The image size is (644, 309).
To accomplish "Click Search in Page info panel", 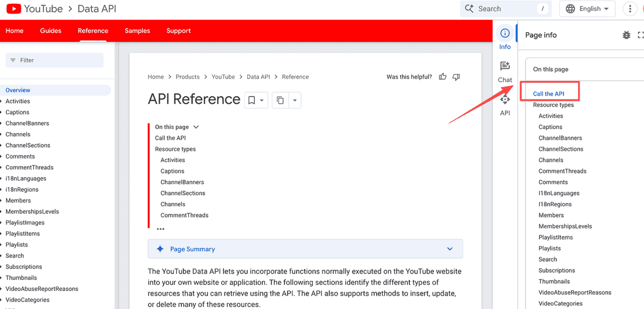I will pyautogui.click(x=548, y=259).
